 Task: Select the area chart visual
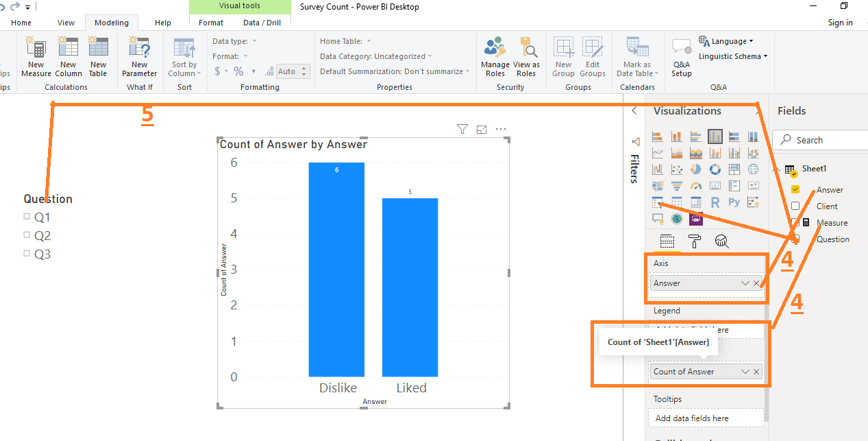click(x=677, y=152)
